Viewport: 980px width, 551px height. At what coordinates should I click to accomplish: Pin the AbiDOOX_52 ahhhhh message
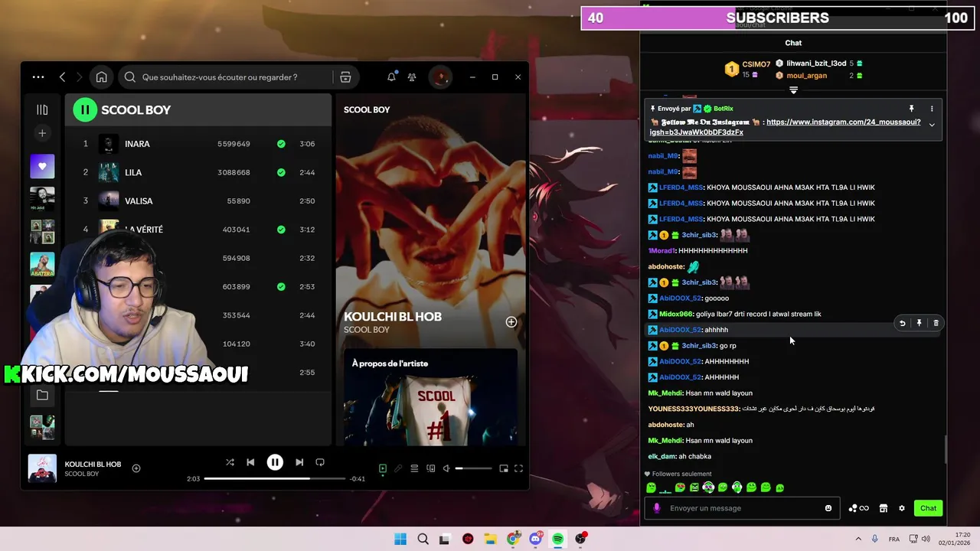[x=919, y=324]
